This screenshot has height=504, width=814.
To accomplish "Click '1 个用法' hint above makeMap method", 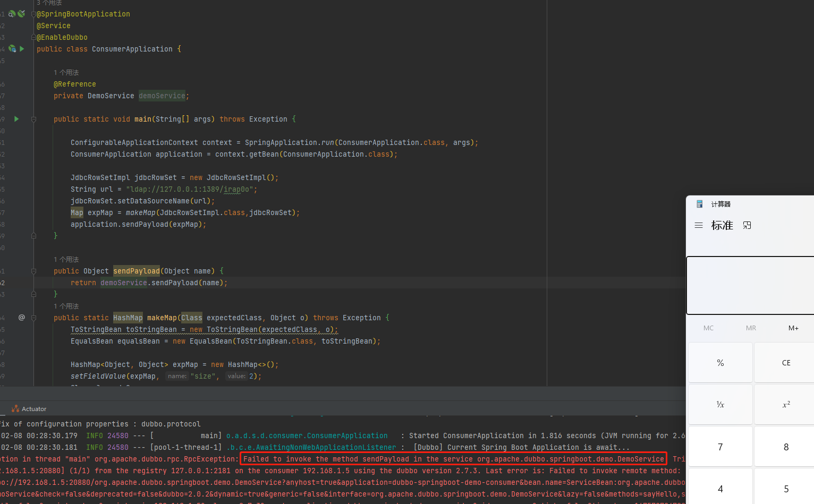I will (66, 306).
